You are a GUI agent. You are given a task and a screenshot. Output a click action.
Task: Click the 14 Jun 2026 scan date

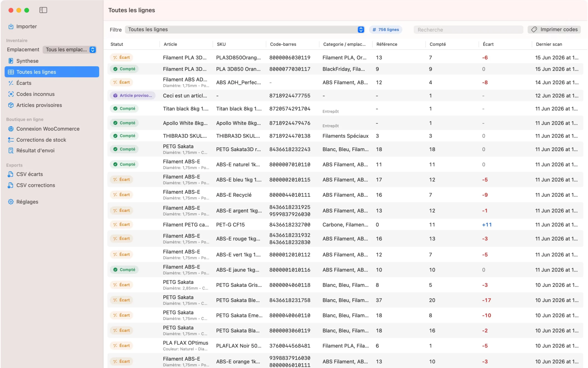557,82
